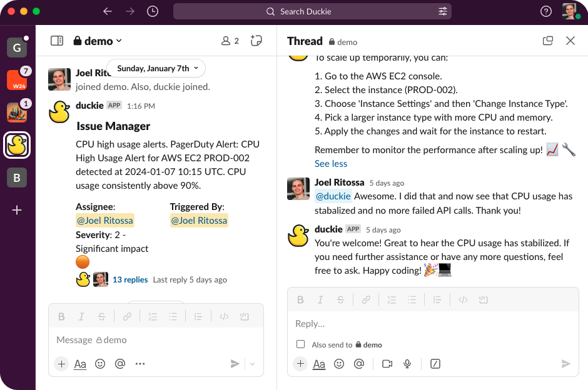The width and height of the screenshot is (588, 390).
Task: Open the Help question mark icon
Action: point(545,12)
